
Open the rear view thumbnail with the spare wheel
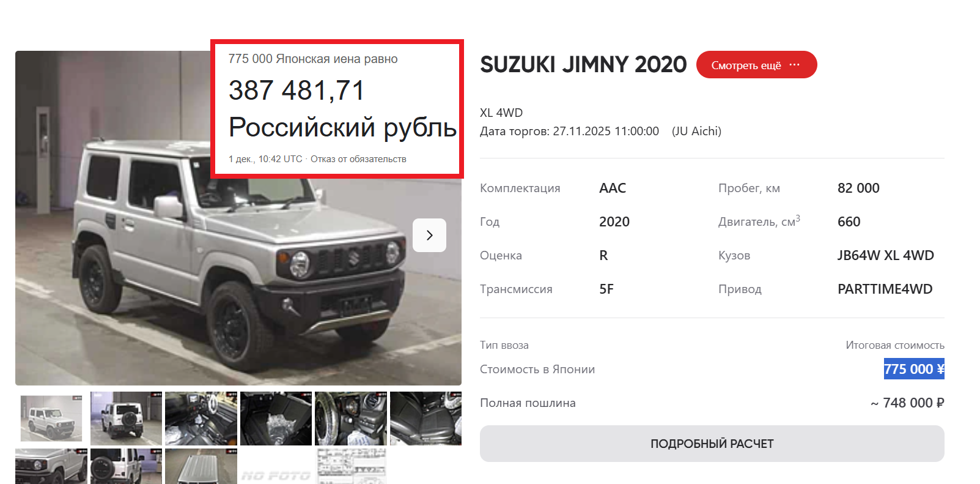pos(126,419)
